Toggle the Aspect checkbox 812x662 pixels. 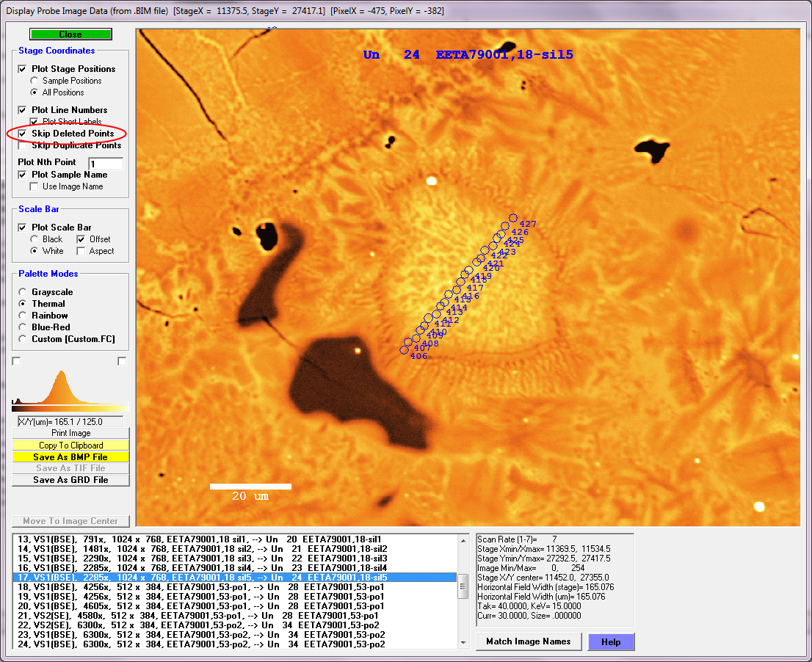click(80, 251)
